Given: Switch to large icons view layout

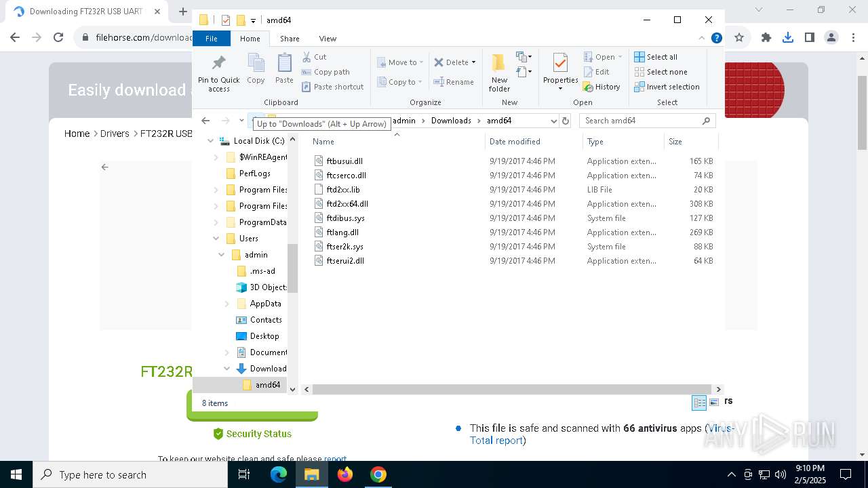Looking at the screenshot, I should pyautogui.click(x=713, y=403).
